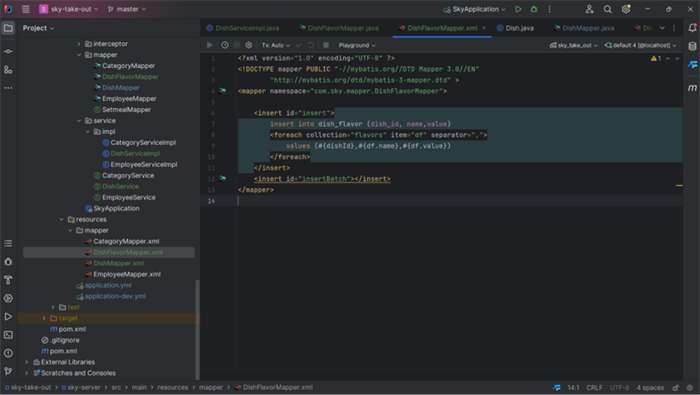Close the DishFlavorMapper.xml tab
This screenshot has height=395, width=700.
coord(484,28)
